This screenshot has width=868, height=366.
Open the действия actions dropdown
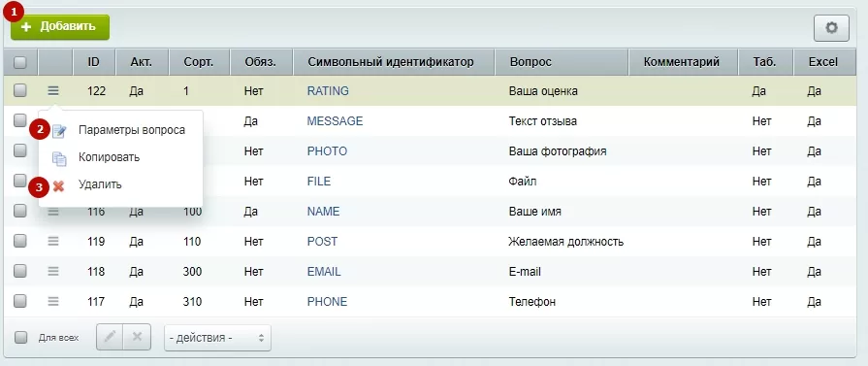(217, 338)
